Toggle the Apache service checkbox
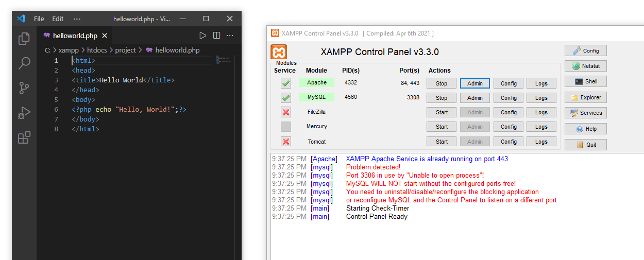The height and width of the screenshot is (260, 644). [x=286, y=83]
